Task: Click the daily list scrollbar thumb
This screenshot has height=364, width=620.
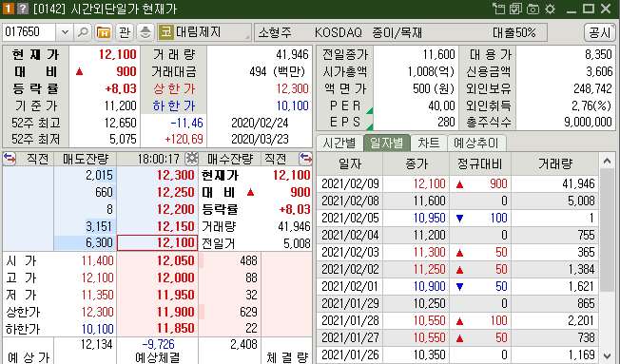Action: 607,230
